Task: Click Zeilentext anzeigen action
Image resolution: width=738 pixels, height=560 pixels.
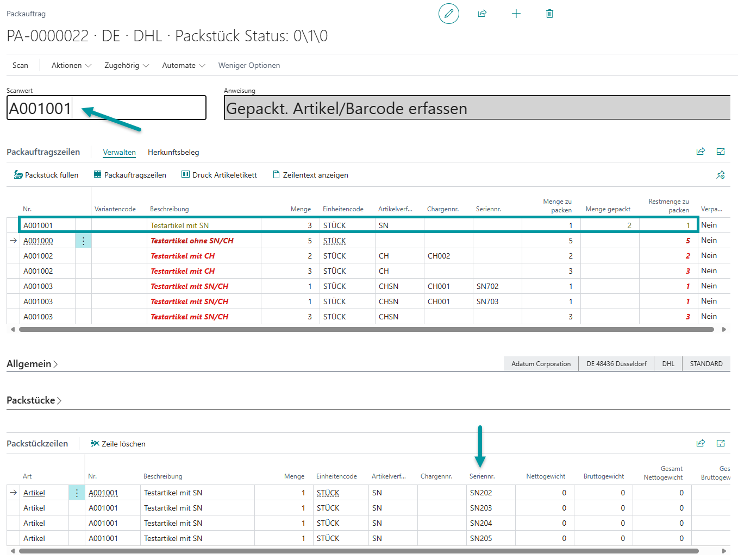Action: [310, 175]
